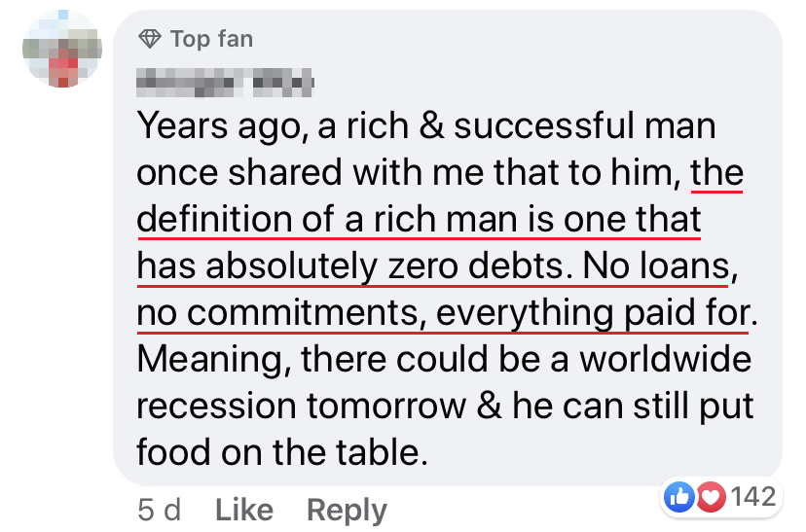Click the line 'once shared with me'
Image resolution: width=806 pixels, height=532 pixels.
pos(409,173)
